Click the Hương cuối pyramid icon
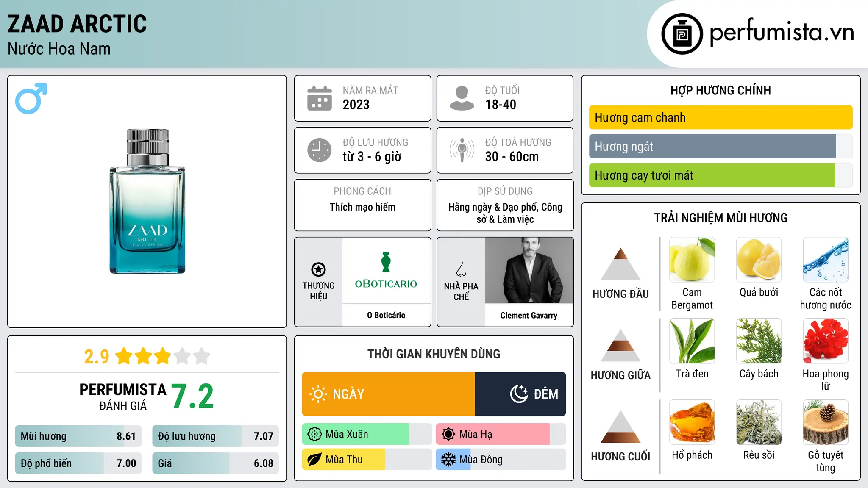The height and width of the screenshot is (488, 868). pyautogui.click(x=620, y=427)
